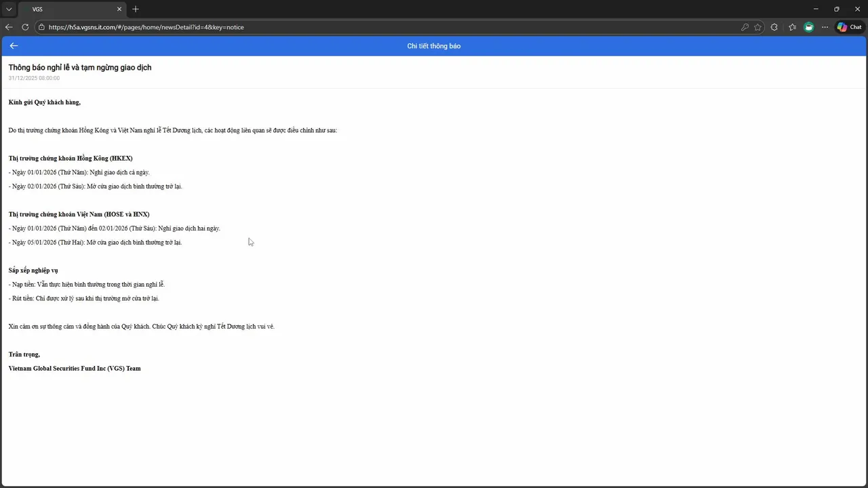This screenshot has height=488, width=868.
Task: Open the browser profile avatar
Action: (808, 27)
